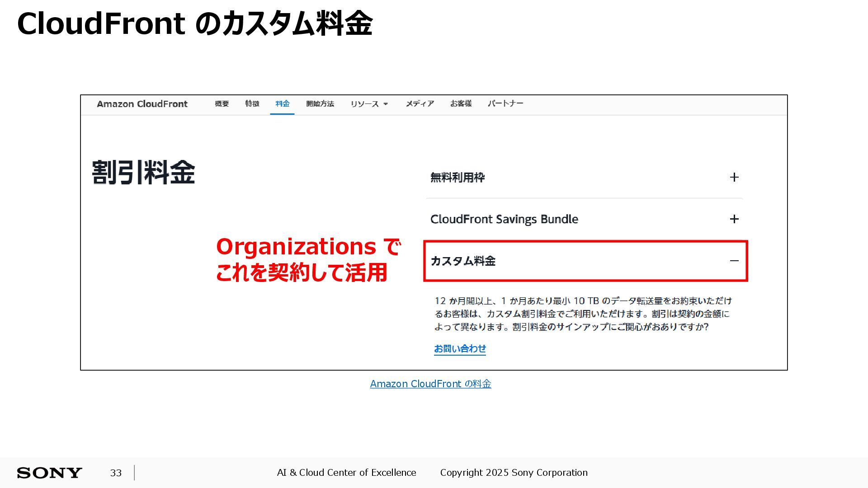Select the 料金 tab

point(283,104)
